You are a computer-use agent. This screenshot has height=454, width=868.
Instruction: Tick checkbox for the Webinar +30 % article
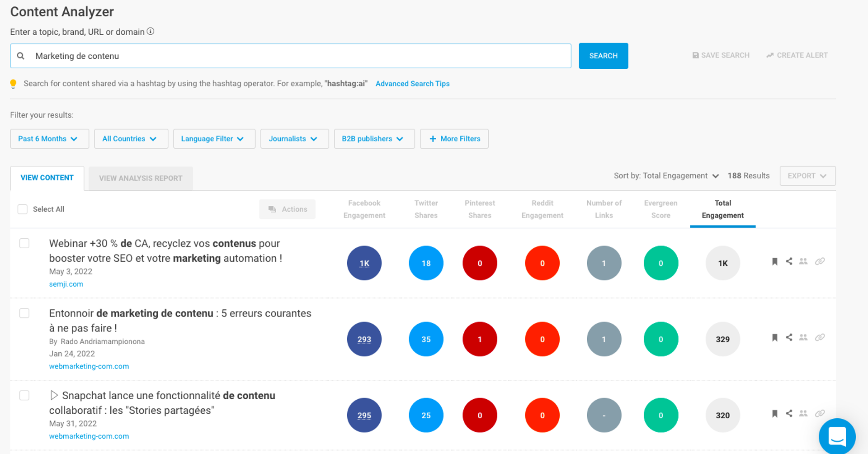(24, 243)
